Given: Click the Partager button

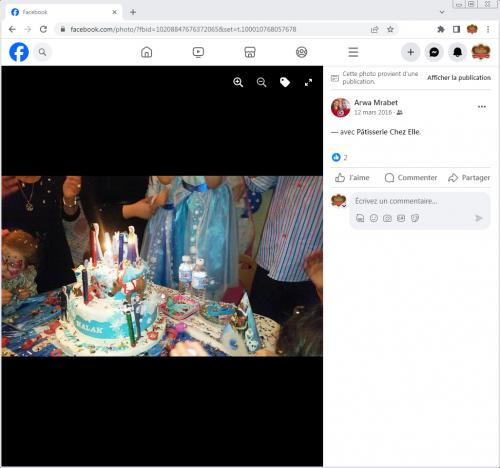Looking at the screenshot, I should pyautogui.click(x=469, y=178).
